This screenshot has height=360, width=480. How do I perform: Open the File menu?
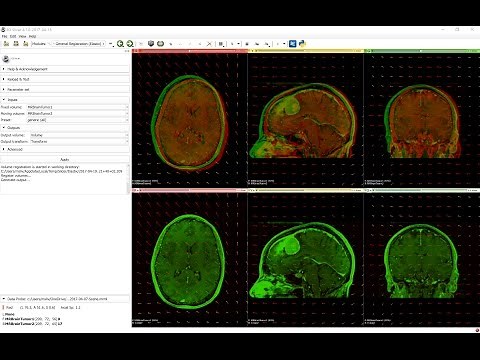tap(4, 36)
